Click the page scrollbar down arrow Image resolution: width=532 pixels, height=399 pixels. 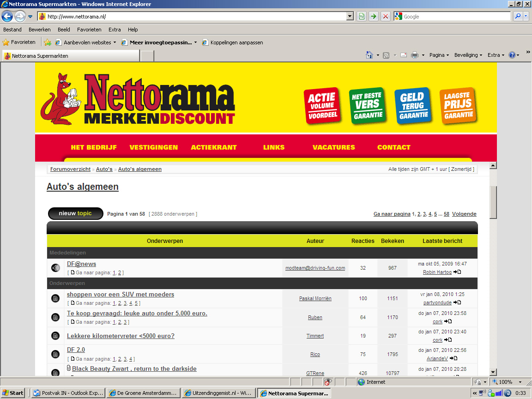coord(493,372)
